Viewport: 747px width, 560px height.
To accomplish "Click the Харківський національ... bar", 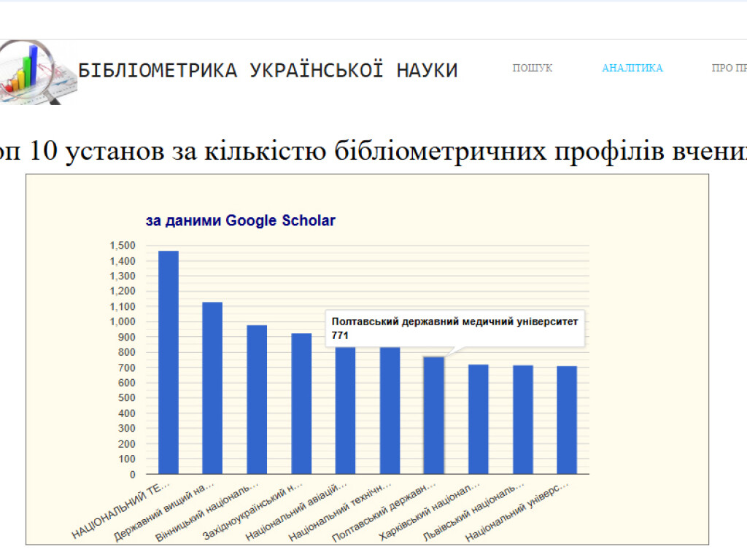I will click(x=479, y=419).
